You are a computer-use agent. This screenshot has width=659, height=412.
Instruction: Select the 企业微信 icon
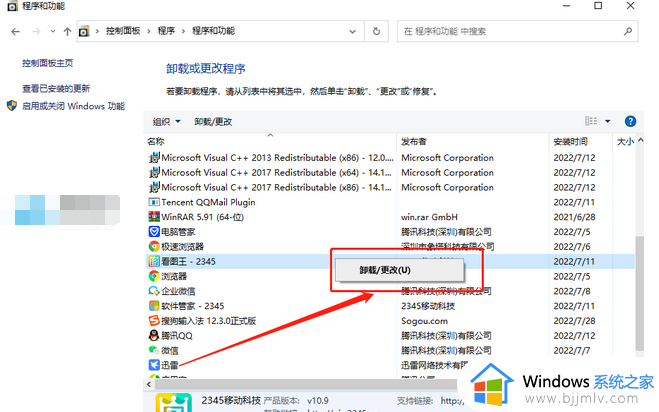(x=154, y=291)
